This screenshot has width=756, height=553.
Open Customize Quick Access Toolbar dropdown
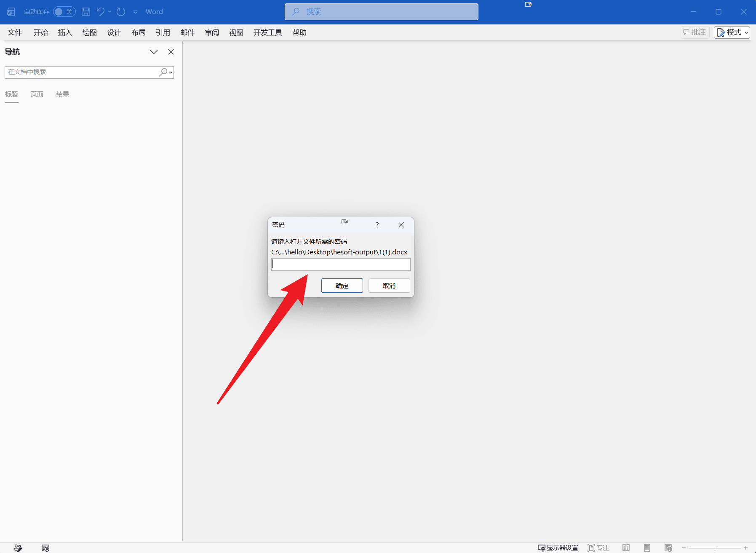(x=135, y=12)
